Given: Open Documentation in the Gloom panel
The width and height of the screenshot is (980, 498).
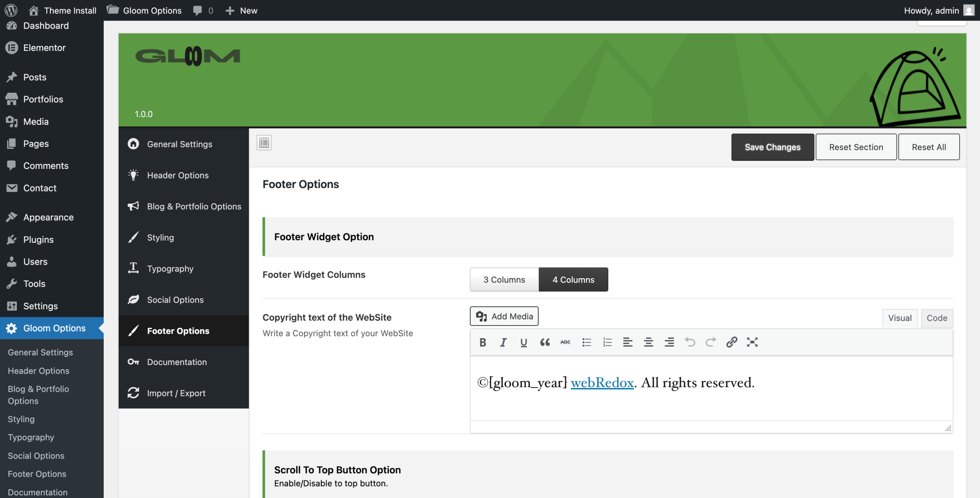Looking at the screenshot, I should (184, 362).
